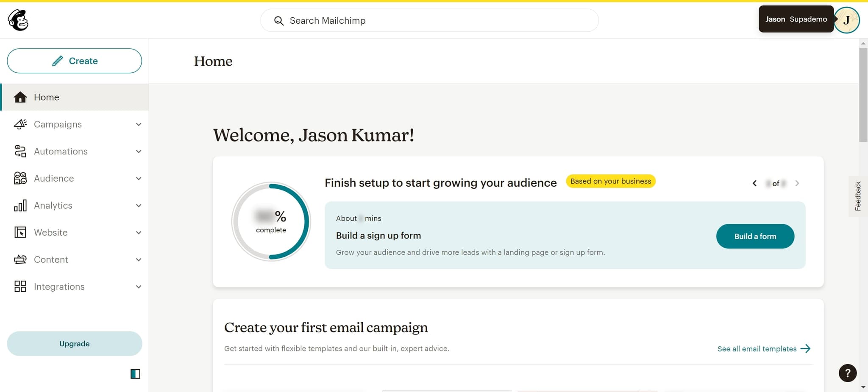Focus the Search Mailchimp field
The height and width of the screenshot is (392, 868).
coord(429,20)
